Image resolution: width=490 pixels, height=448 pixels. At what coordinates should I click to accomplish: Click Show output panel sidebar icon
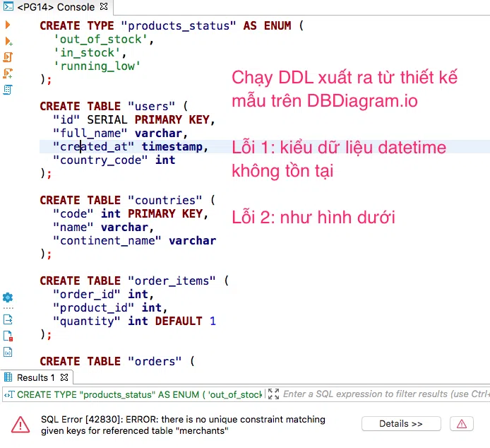[8, 319]
